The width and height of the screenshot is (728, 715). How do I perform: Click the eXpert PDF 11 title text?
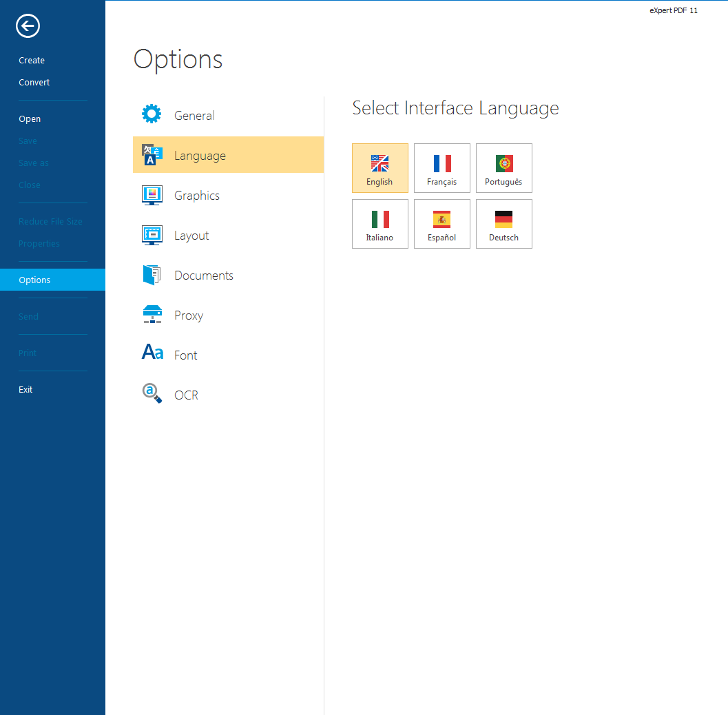point(673,10)
